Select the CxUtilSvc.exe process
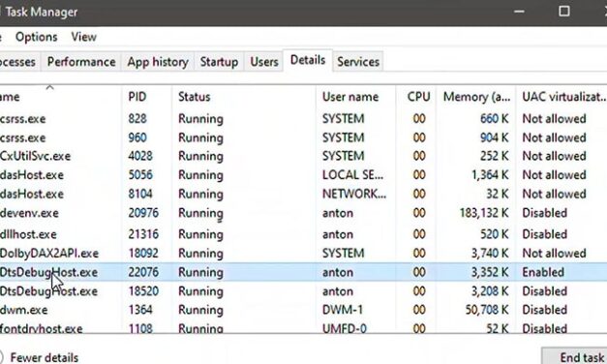This screenshot has width=607, height=364. point(304,156)
